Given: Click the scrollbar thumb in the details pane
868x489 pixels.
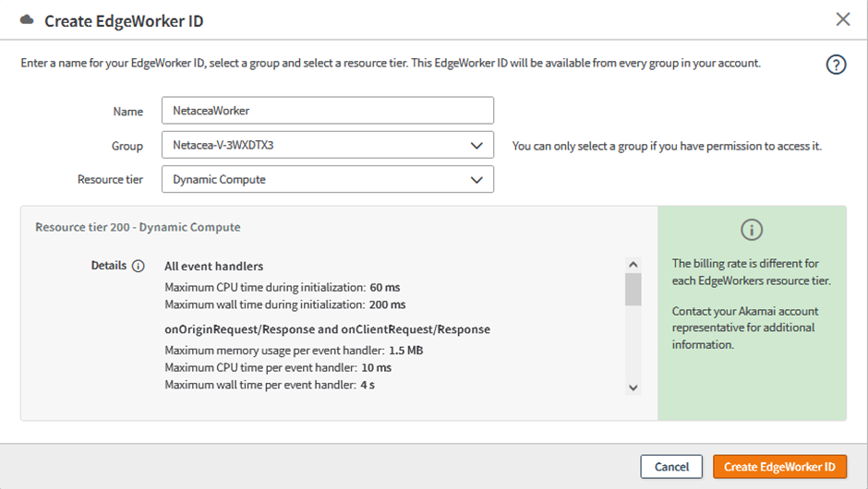Looking at the screenshot, I should point(633,289).
